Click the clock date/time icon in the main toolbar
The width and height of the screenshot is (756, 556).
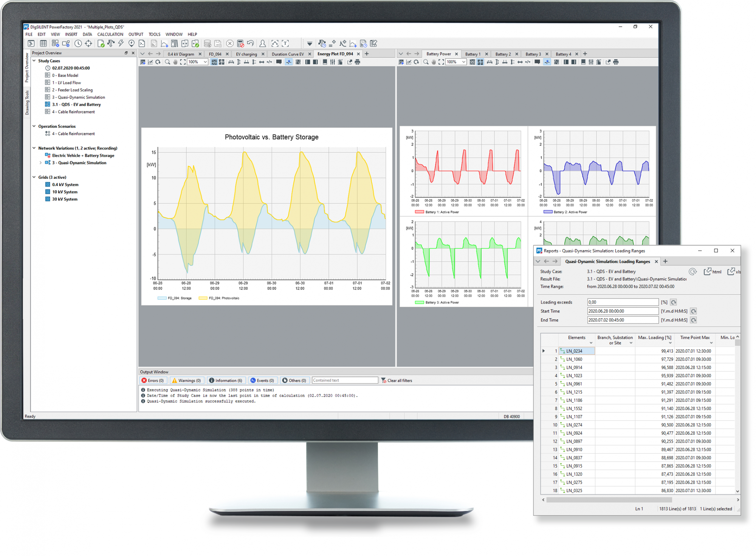78,43
